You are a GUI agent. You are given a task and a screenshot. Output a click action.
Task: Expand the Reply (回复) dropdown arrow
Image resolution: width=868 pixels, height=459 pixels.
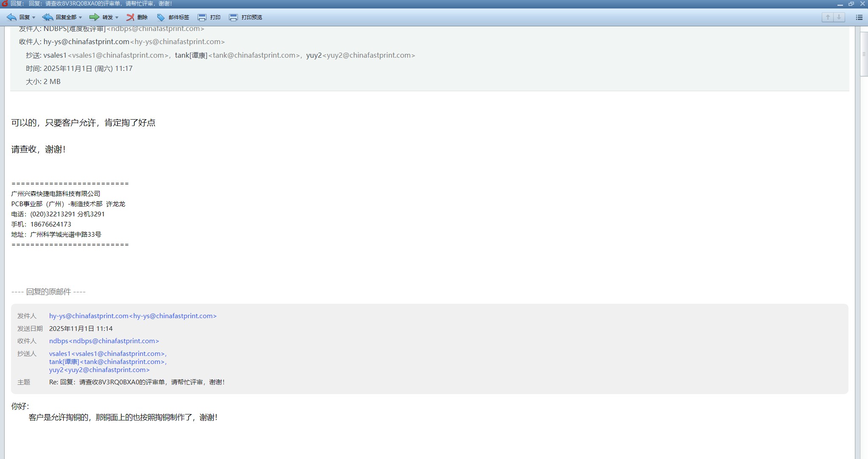(34, 18)
